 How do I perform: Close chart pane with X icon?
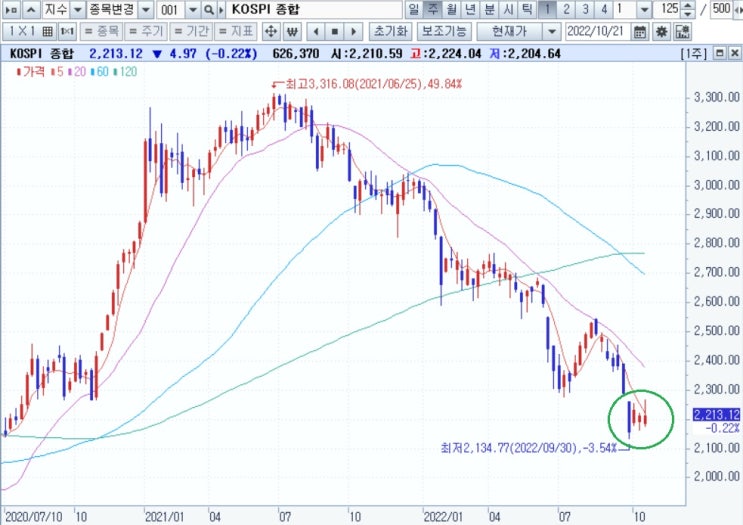pos(734,53)
